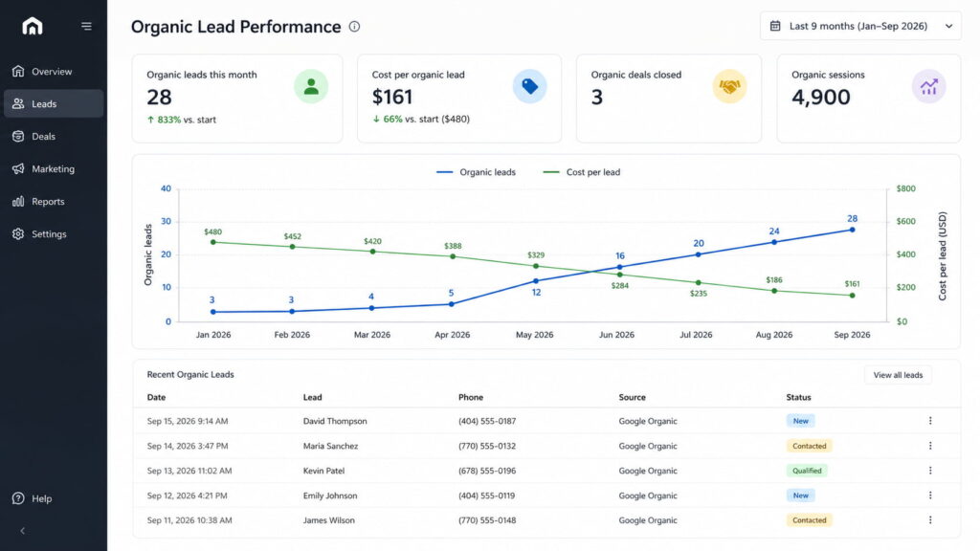Screen dimensions: 980x551
Task: Click phone number (404) 555-0187
Action: pos(487,421)
